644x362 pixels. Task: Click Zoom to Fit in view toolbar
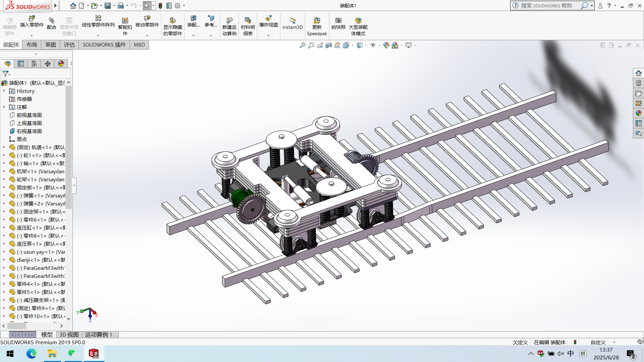(303, 45)
